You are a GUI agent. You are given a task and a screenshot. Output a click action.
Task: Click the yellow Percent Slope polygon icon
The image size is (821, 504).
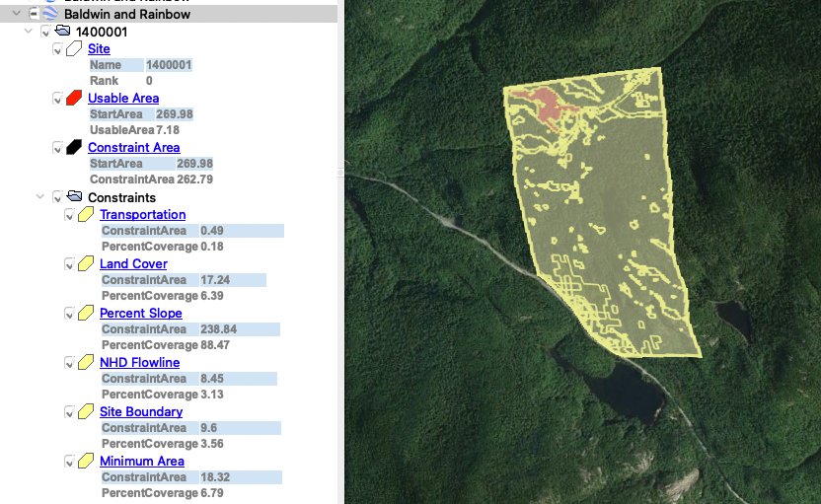click(86, 313)
